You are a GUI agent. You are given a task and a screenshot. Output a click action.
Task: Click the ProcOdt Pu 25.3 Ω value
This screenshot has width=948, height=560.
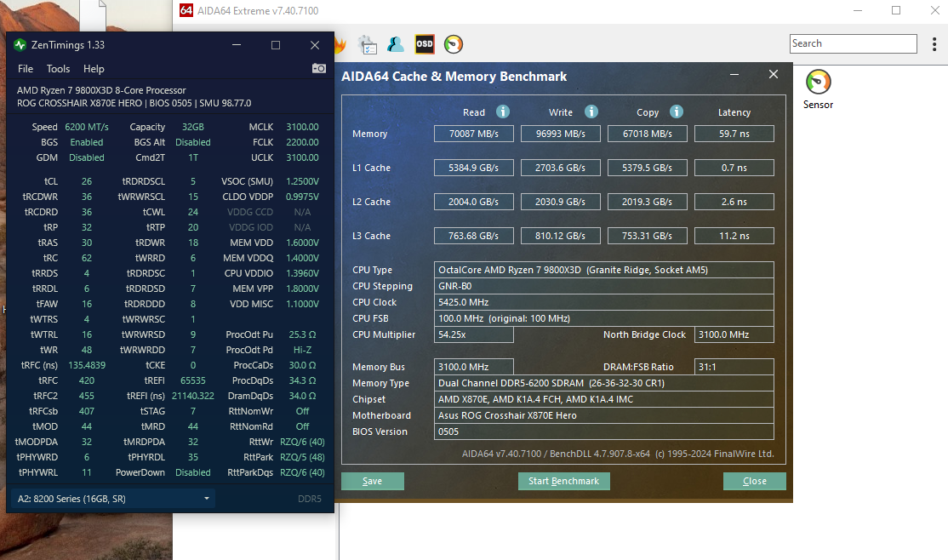tap(302, 334)
